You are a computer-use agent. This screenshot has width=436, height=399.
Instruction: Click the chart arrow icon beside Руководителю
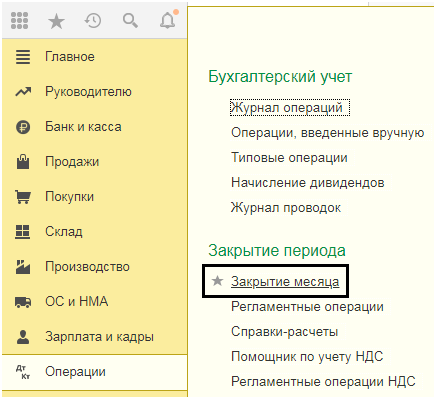(x=23, y=92)
